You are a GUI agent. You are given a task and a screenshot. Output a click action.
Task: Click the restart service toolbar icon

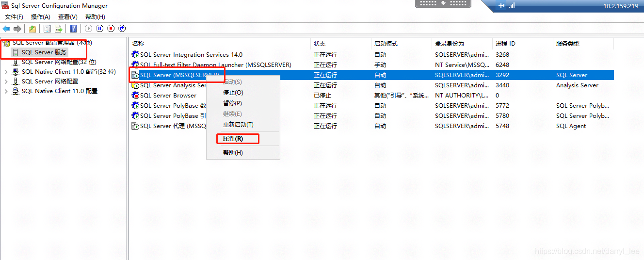click(122, 29)
